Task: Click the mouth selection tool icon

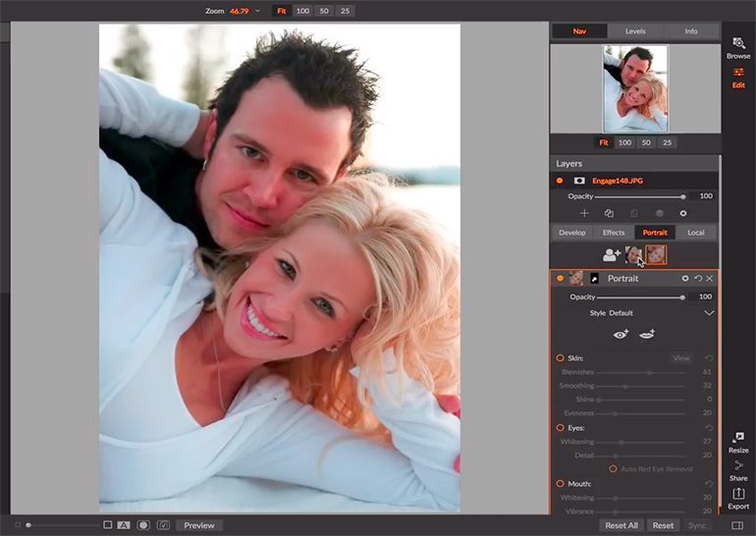Action: tap(647, 334)
